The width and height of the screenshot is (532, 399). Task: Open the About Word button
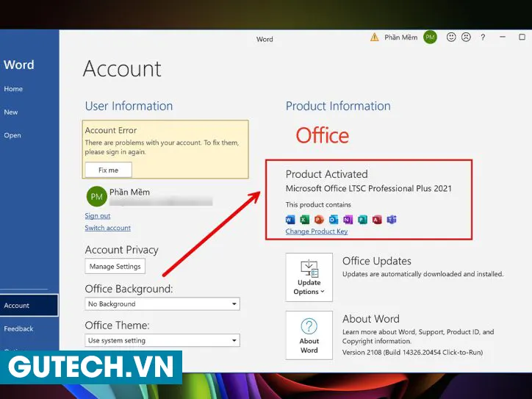click(x=309, y=335)
